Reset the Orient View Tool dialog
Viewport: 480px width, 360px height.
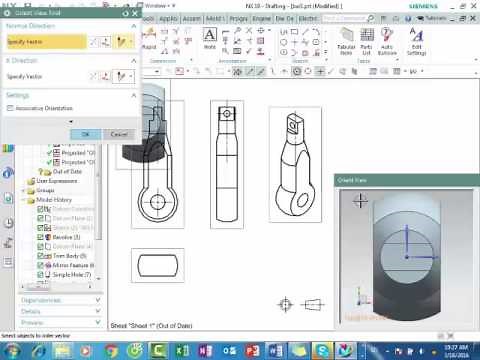(125, 13)
